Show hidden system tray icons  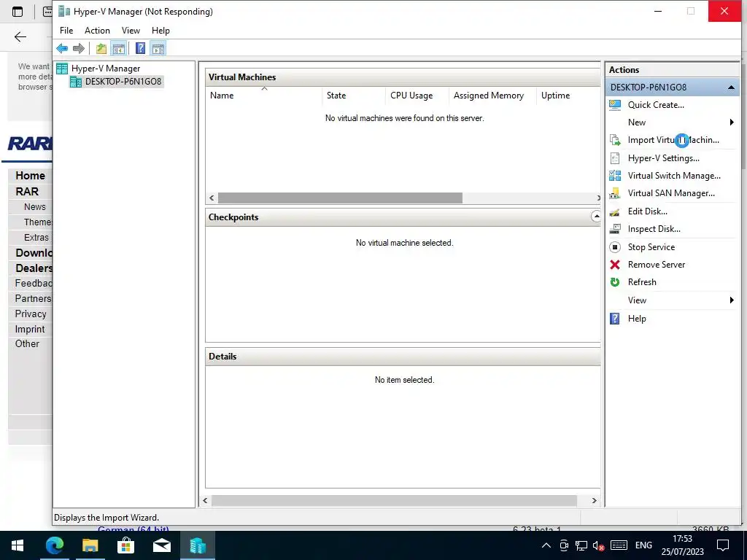tap(546, 545)
